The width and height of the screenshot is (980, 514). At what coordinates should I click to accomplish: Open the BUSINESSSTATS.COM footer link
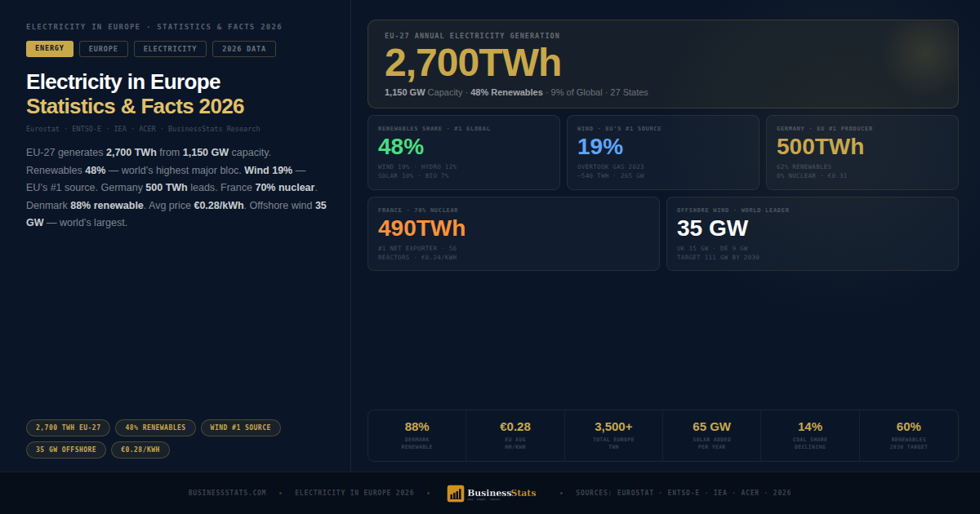click(226, 493)
